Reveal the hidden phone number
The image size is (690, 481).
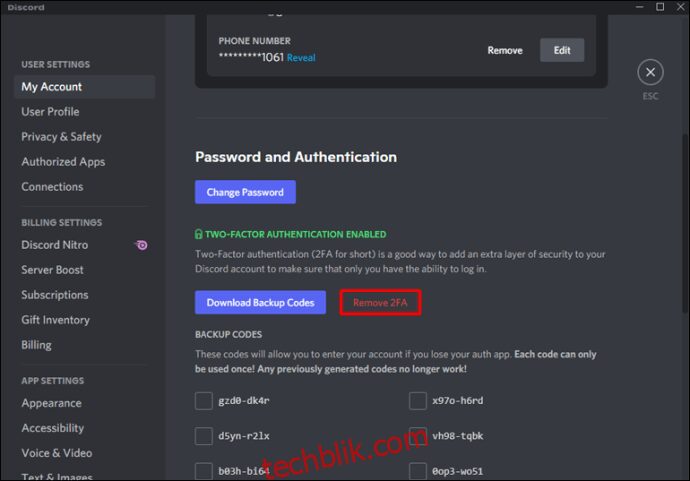click(301, 58)
